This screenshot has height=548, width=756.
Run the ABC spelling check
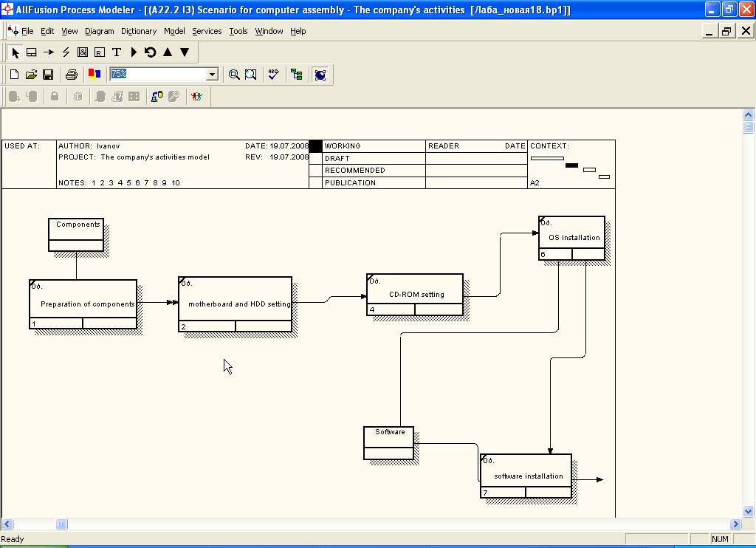coord(273,75)
